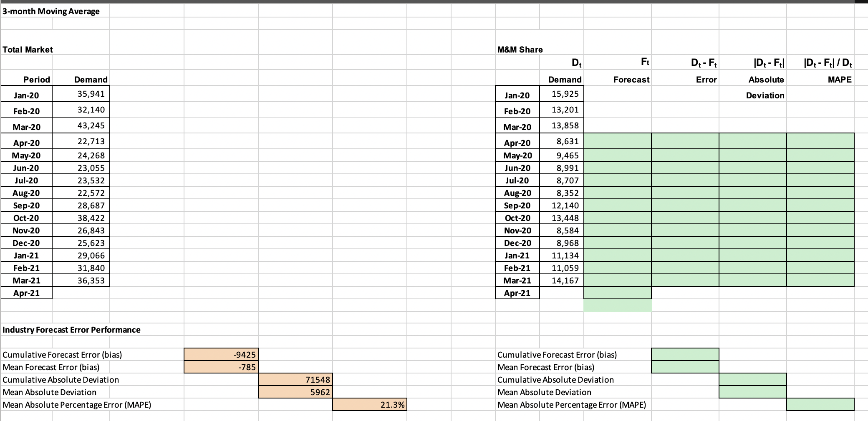Select the orange Cumulative Forecast Error cell -9425

pos(221,354)
